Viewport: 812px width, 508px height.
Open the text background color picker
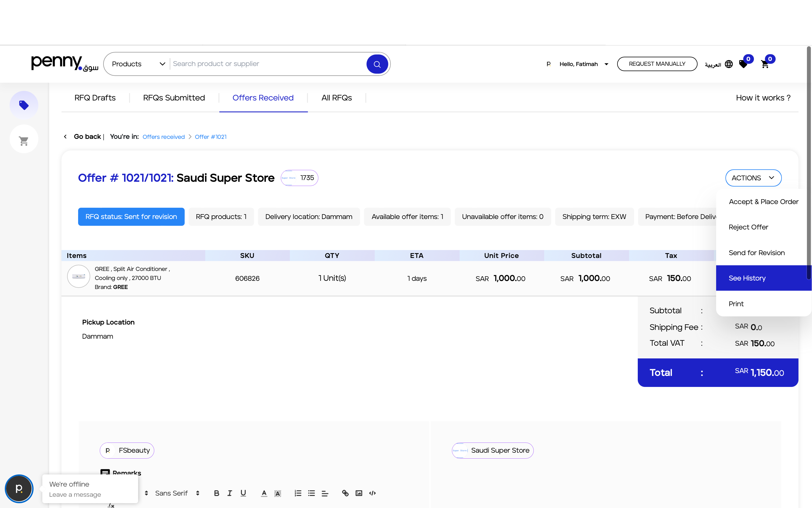click(277, 493)
